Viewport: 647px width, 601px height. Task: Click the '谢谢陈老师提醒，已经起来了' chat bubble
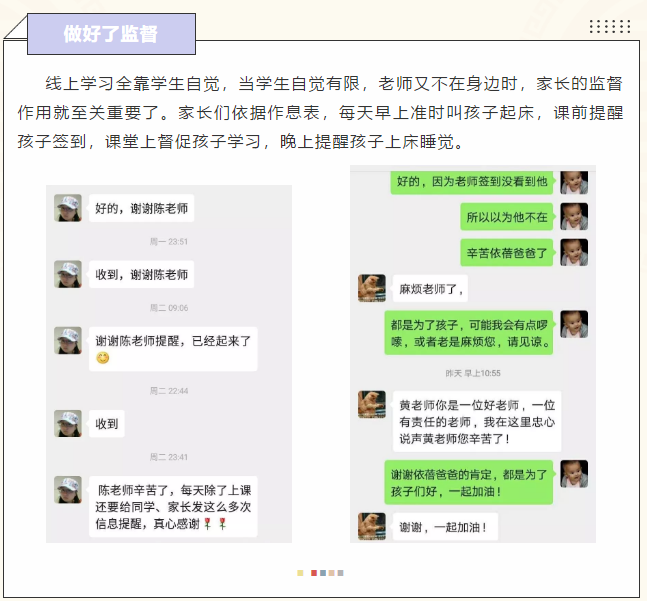[x=173, y=349]
